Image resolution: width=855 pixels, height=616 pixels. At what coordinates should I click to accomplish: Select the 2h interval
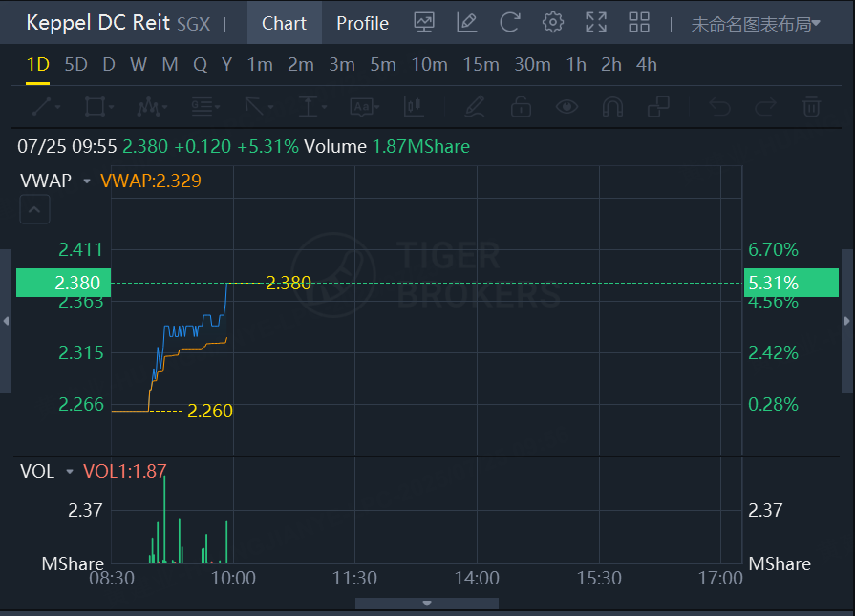611,65
